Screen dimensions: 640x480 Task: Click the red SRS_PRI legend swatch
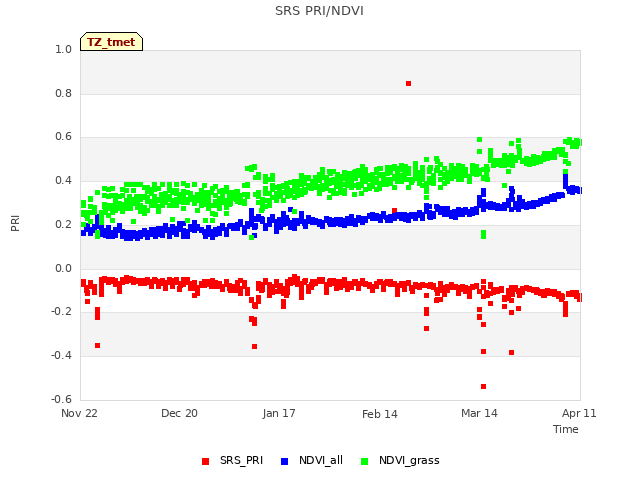click(x=205, y=461)
